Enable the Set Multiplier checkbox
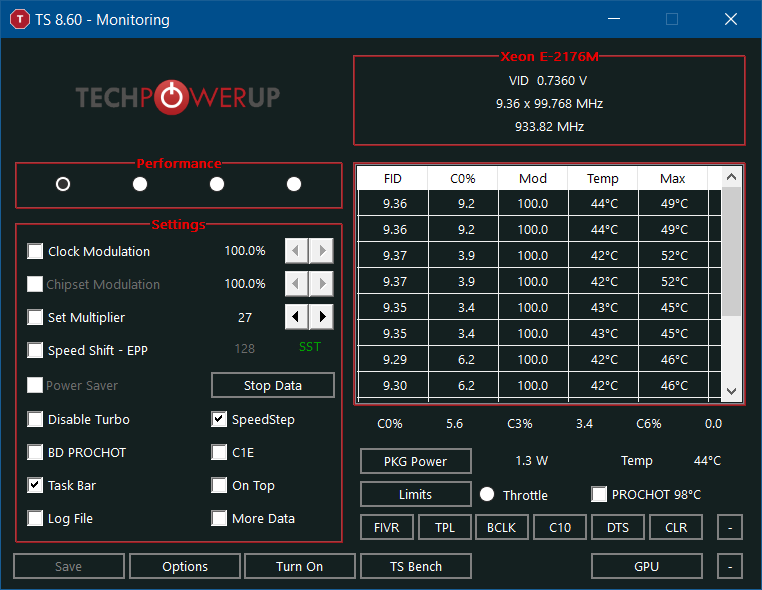 pos(35,317)
